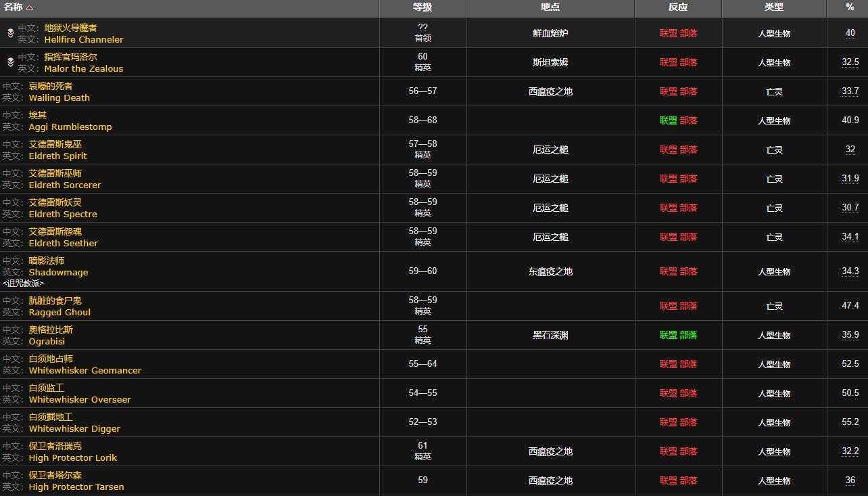Screen dimensions: 868x496
Task: Open Eldreth Sorcerer NPC link
Action: [65, 185]
